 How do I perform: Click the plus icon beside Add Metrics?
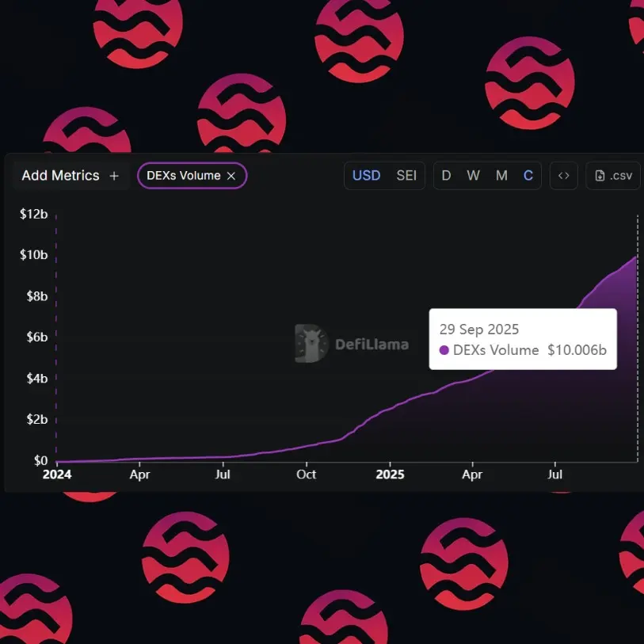[x=114, y=176]
